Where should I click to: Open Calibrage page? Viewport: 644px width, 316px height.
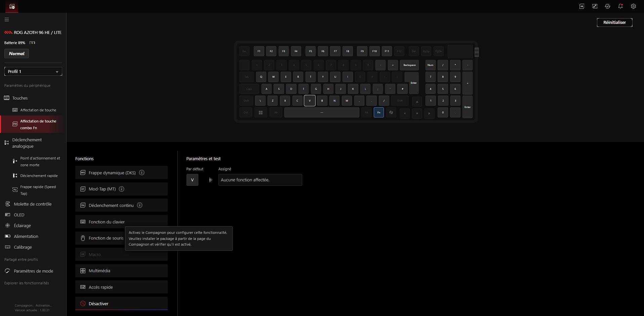point(23,247)
